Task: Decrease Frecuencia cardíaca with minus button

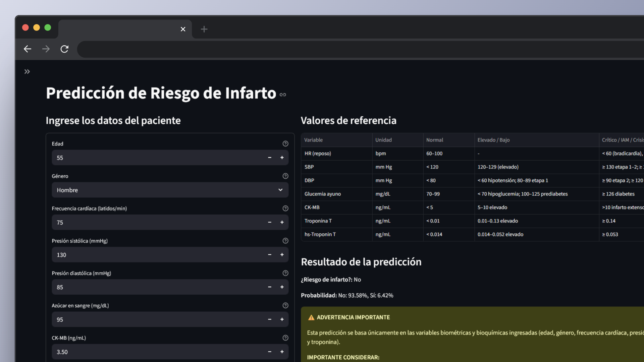Action: point(269,222)
